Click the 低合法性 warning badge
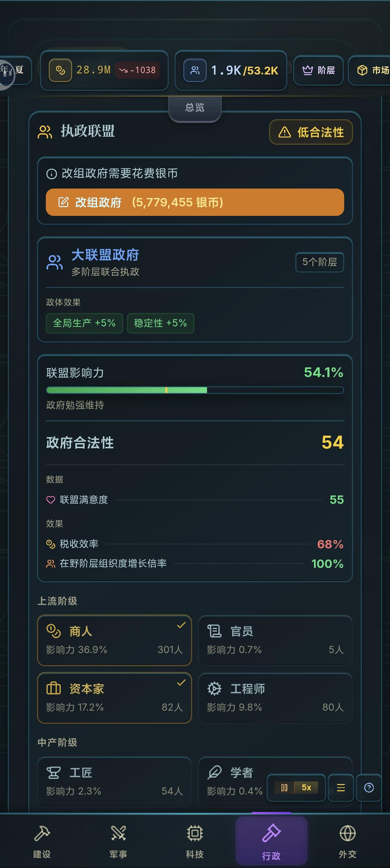390x868 pixels. [x=310, y=132]
